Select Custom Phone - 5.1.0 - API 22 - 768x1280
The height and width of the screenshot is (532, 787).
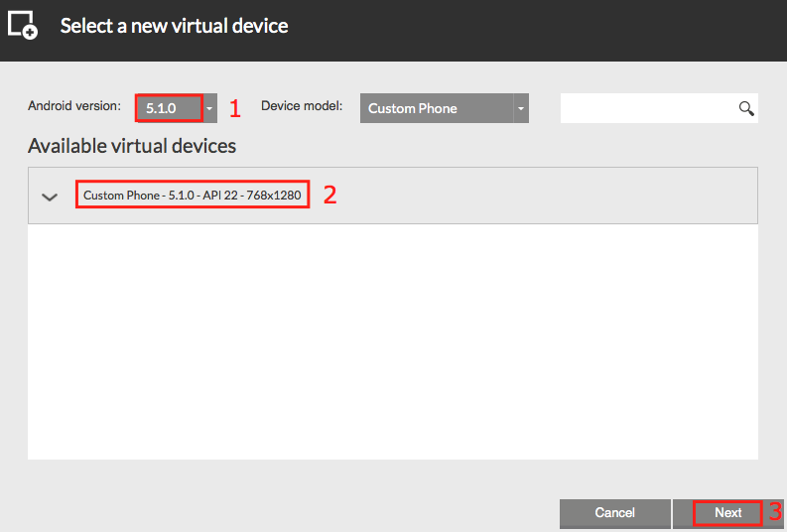pos(193,195)
